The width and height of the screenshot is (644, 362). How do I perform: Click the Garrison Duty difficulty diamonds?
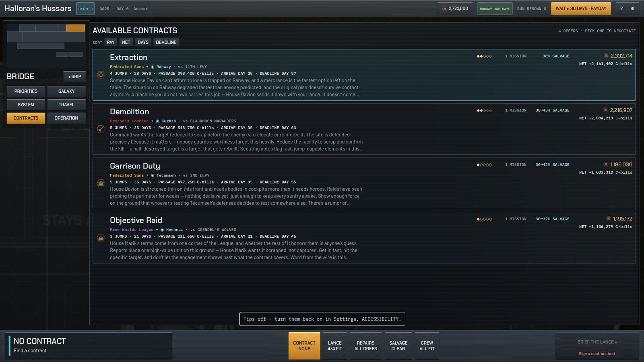pyautogui.click(x=484, y=165)
